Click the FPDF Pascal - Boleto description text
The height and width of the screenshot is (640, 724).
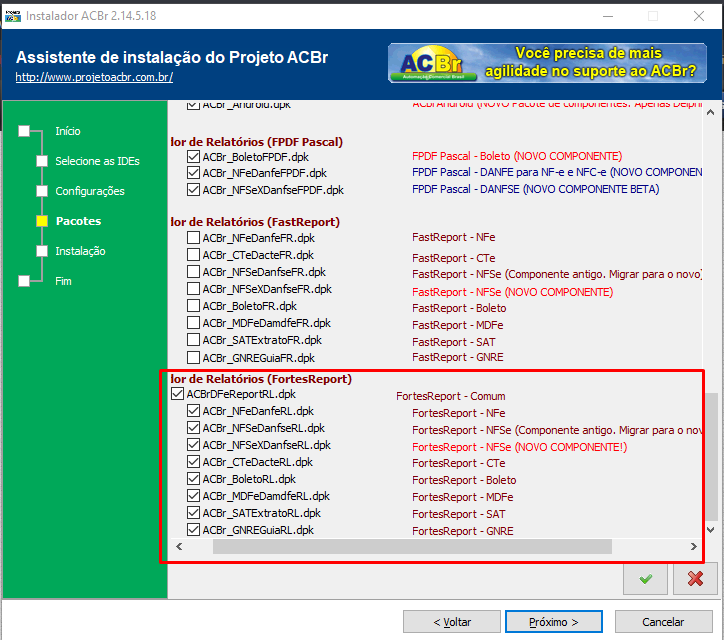(x=517, y=156)
